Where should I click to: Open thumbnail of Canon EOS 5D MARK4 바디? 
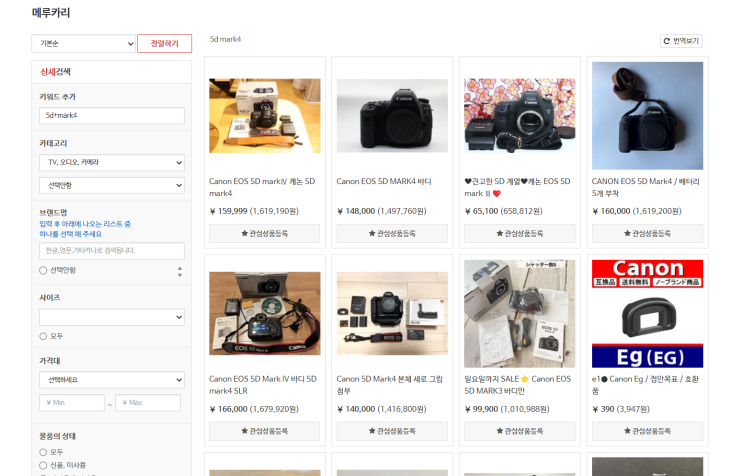tap(392, 116)
